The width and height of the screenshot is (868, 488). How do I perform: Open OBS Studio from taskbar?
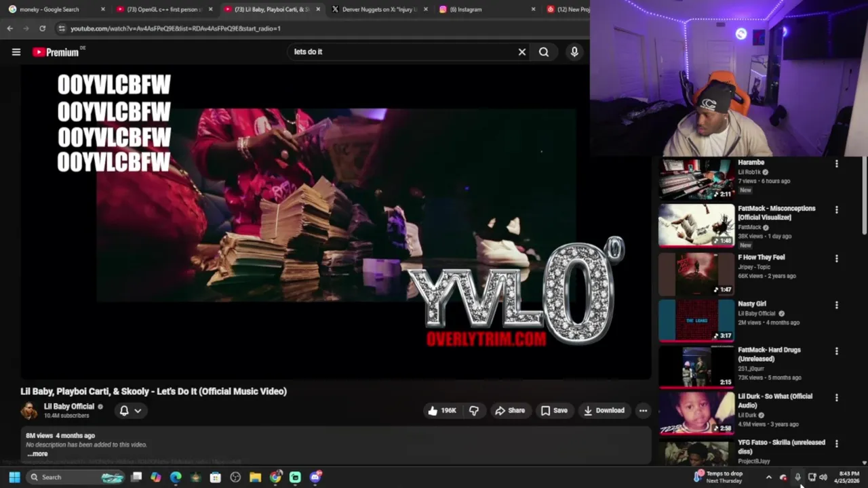[235, 477]
